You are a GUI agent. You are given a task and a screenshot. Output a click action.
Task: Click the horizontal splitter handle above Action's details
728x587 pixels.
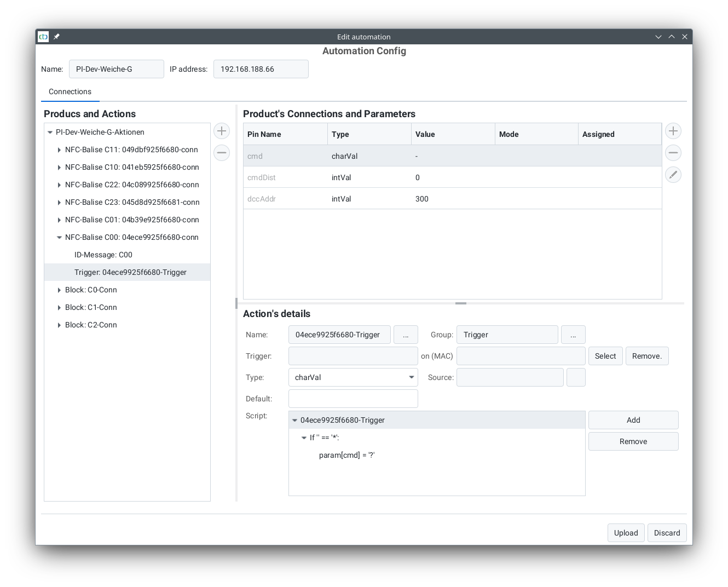coord(461,303)
